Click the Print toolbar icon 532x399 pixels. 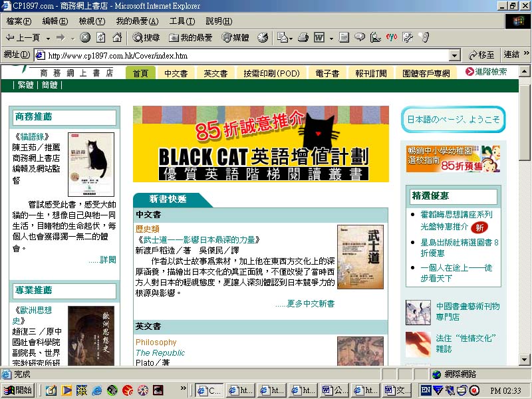point(303,37)
